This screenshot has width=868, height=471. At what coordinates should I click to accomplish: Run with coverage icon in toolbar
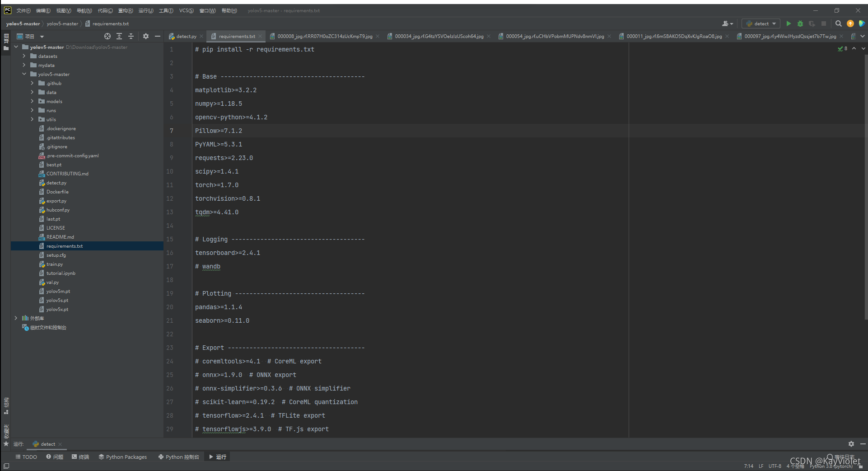click(x=812, y=24)
